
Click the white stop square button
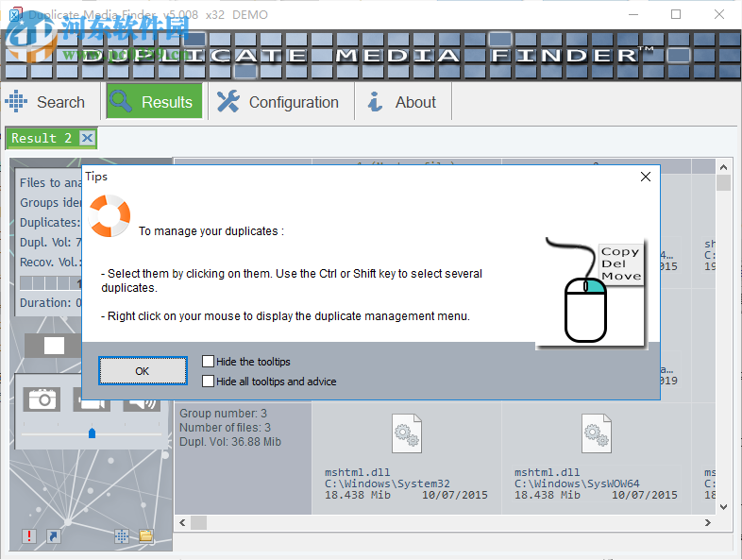pyautogui.click(x=54, y=346)
